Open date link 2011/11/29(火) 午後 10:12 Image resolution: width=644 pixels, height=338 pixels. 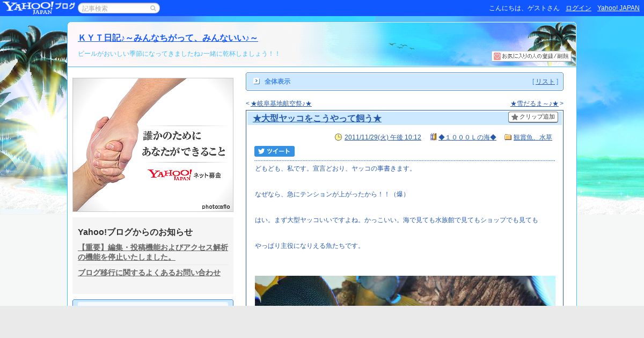coord(383,137)
